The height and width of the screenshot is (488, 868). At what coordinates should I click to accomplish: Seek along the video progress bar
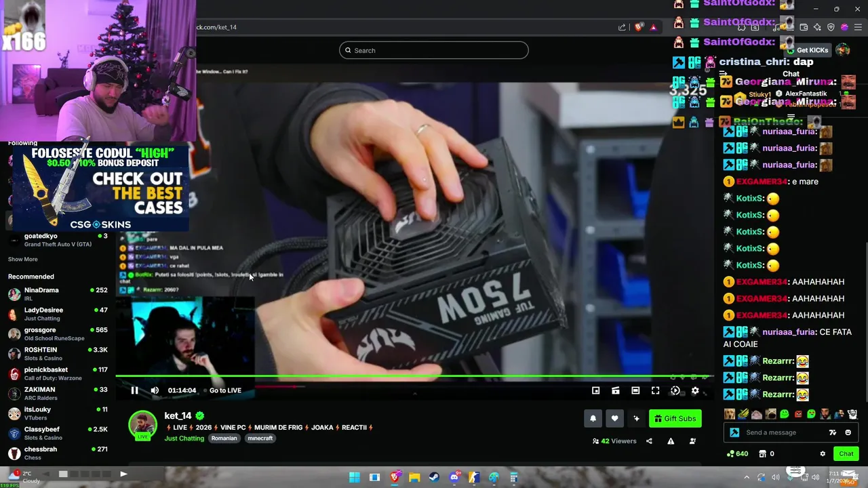click(414, 376)
